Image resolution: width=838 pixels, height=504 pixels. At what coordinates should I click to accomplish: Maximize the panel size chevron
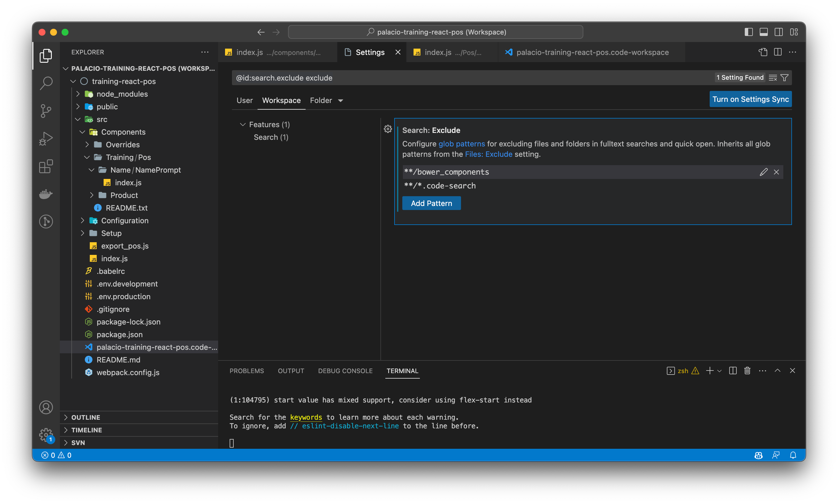pyautogui.click(x=778, y=371)
